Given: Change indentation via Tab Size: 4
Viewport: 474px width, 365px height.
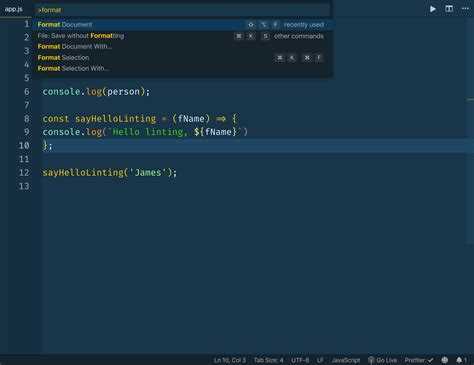Looking at the screenshot, I should coord(268,360).
